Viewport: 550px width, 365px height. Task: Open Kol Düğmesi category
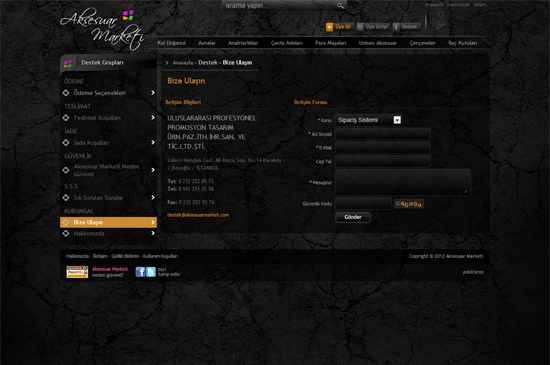(x=172, y=43)
